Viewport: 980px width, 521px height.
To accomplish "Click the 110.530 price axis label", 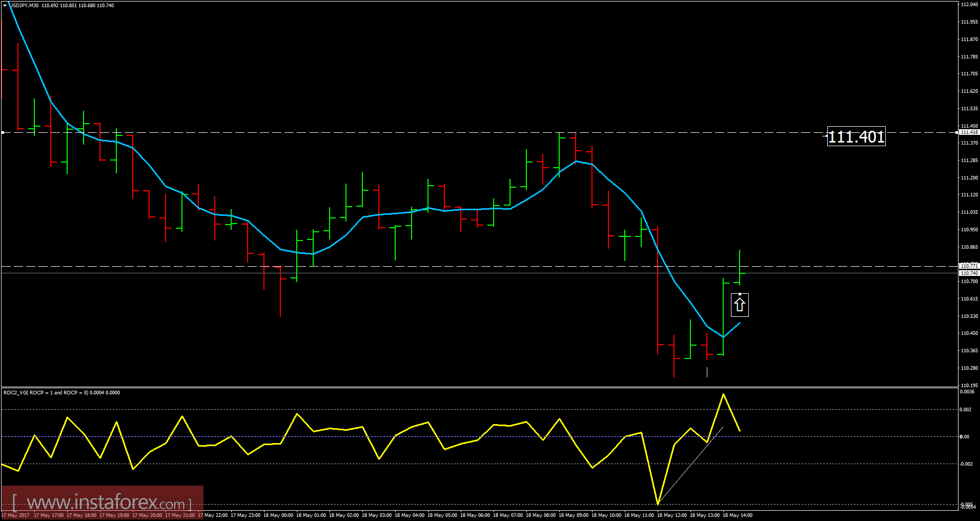I will click(x=969, y=316).
